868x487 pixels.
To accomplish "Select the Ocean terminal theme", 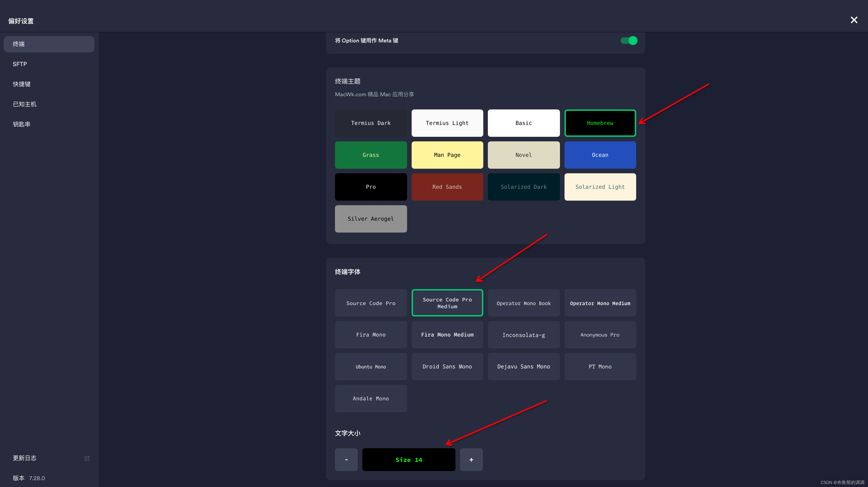I will [x=600, y=155].
